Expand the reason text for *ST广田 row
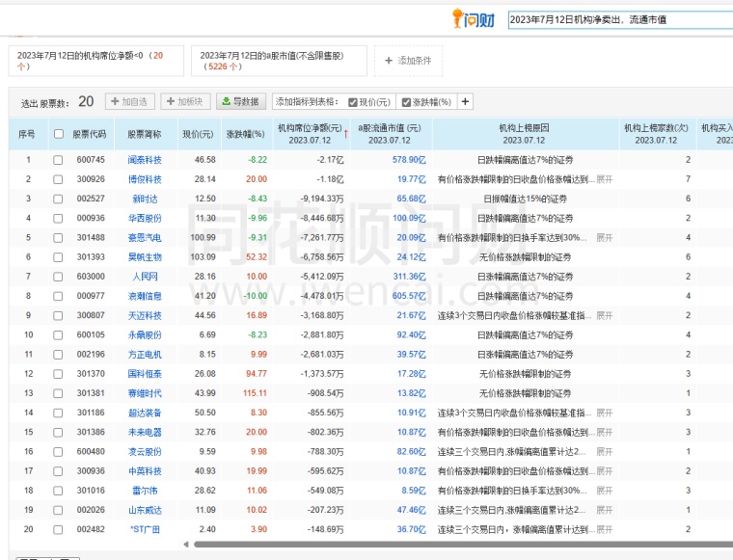Viewport: 733px width, 560px height. tap(605, 530)
